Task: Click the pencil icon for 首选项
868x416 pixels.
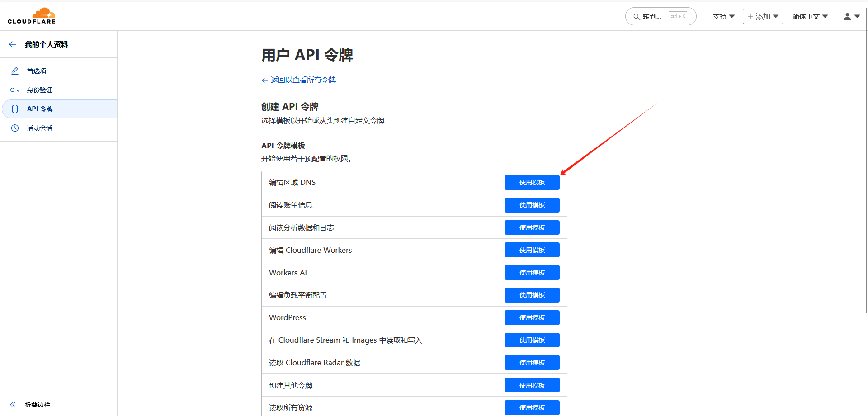Action: point(15,71)
